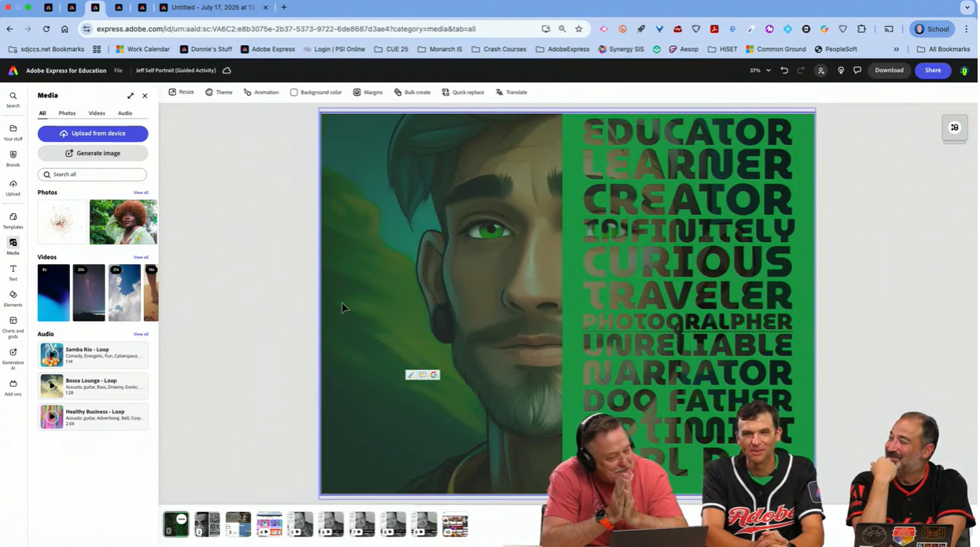Click View all next to Photos
This screenshot has height=547, width=980.
[x=140, y=193]
